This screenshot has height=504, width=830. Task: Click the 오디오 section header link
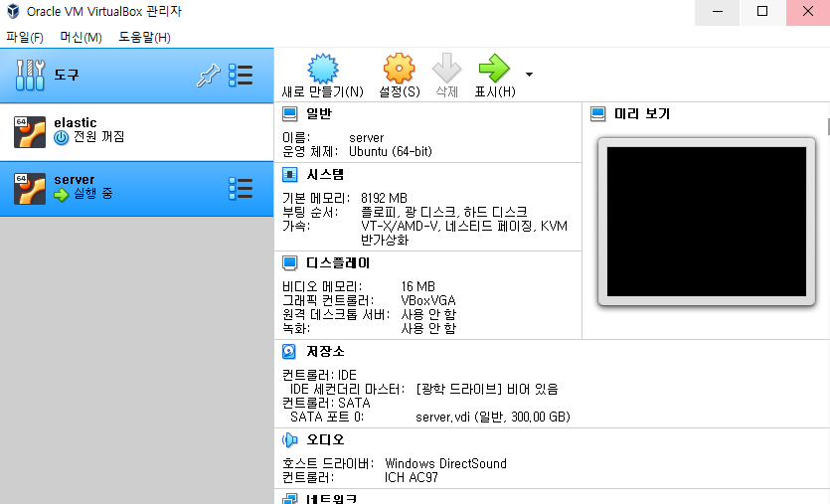pyautogui.click(x=325, y=440)
